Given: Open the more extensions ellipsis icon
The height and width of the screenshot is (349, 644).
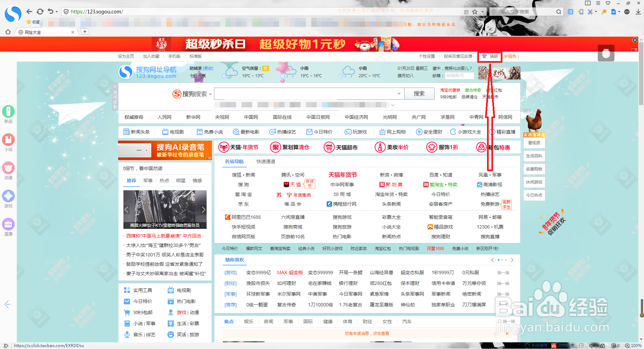Looking at the screenshot, I should (627, 12).
